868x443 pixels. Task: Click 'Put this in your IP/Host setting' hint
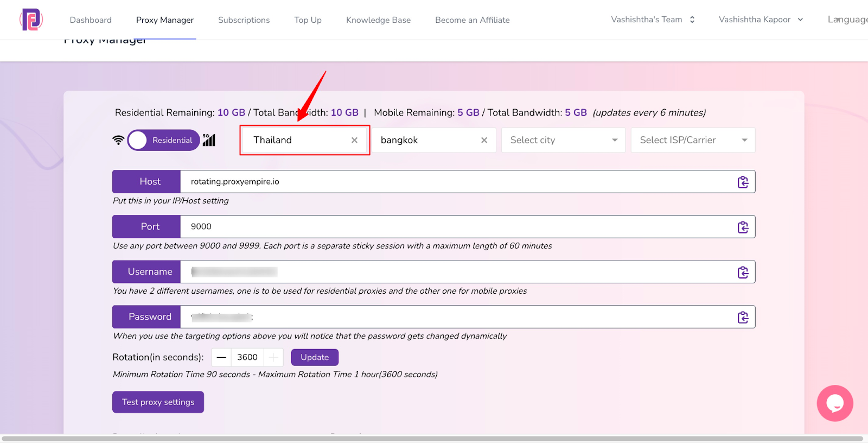coord(171,201)
